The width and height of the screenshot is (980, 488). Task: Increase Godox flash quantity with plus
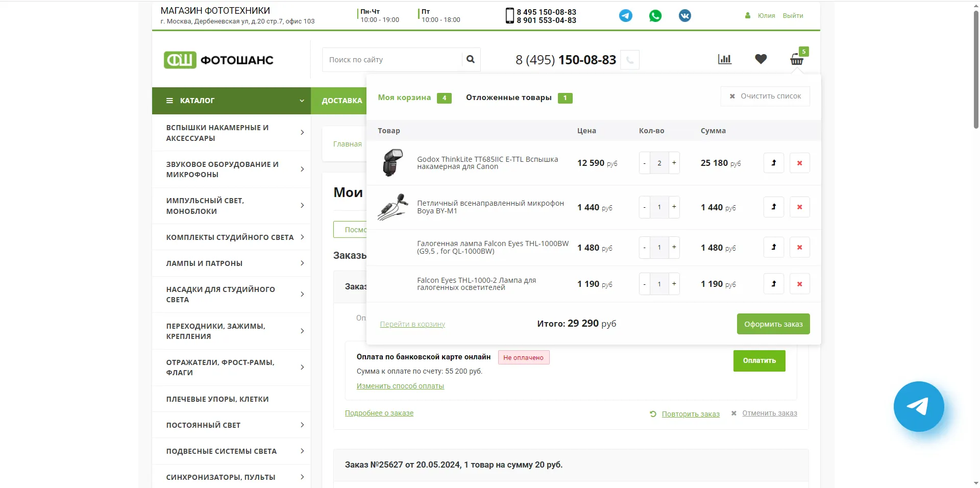674,163
